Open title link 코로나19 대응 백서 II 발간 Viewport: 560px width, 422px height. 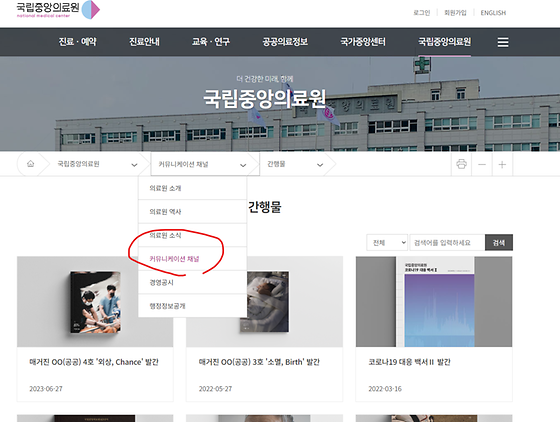[x=409, y=362]
